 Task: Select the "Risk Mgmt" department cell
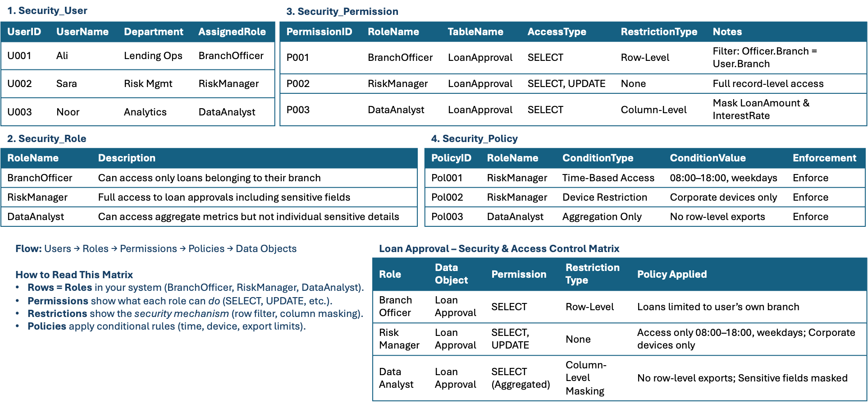click(148, 83)
